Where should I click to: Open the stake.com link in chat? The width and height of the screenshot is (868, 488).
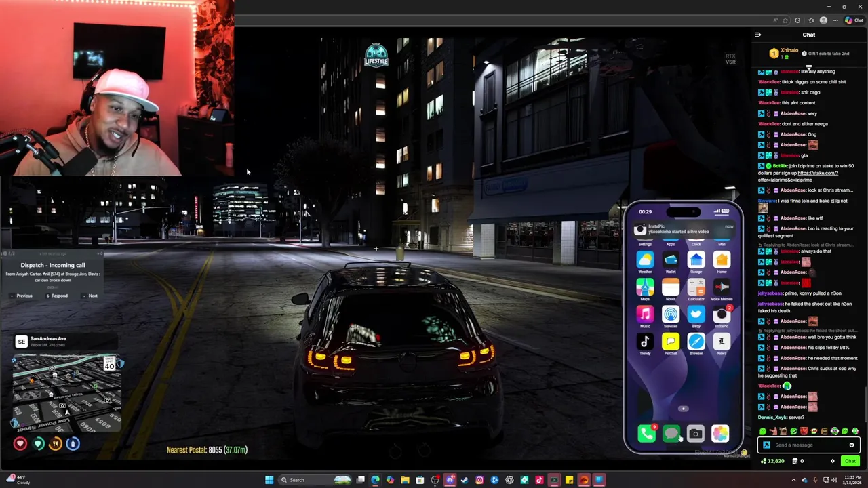(x=798, y=176)
